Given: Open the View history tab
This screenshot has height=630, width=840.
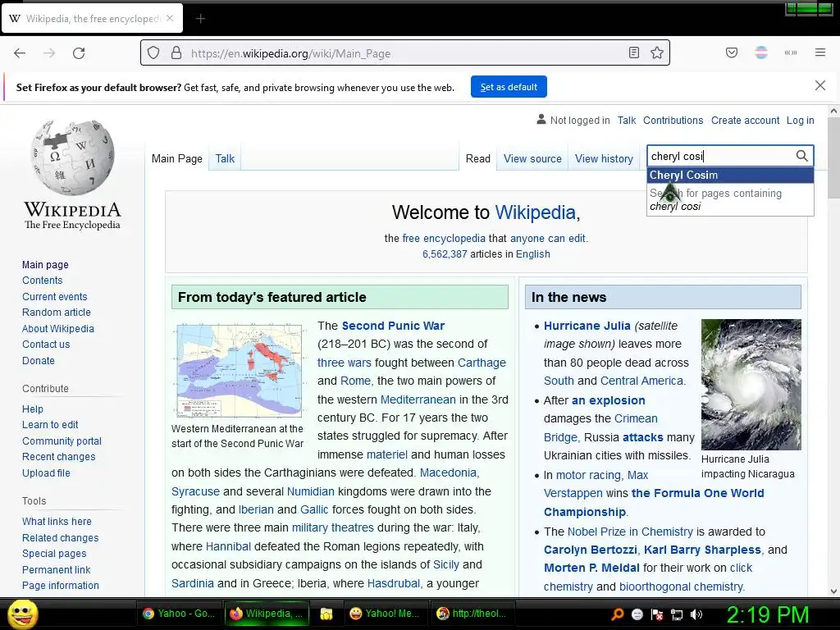Looking at the screenshot, I should click(x=604, y=158).
